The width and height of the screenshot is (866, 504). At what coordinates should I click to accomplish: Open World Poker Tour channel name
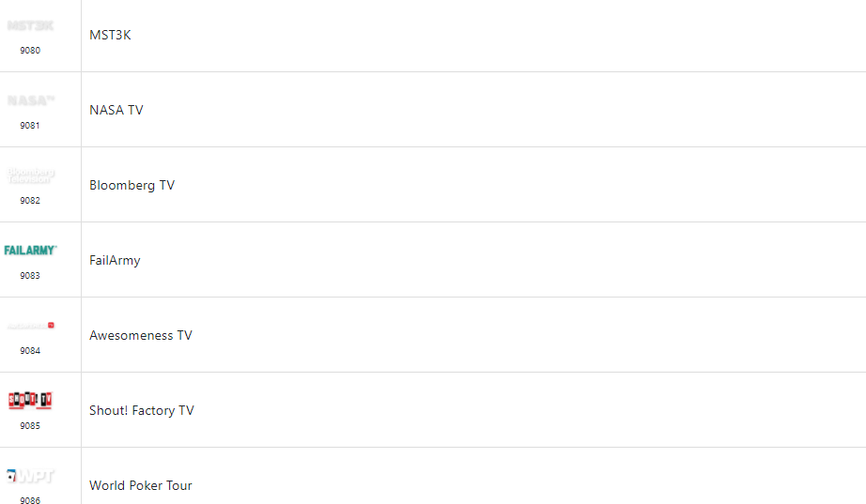[x=141, y=485]
